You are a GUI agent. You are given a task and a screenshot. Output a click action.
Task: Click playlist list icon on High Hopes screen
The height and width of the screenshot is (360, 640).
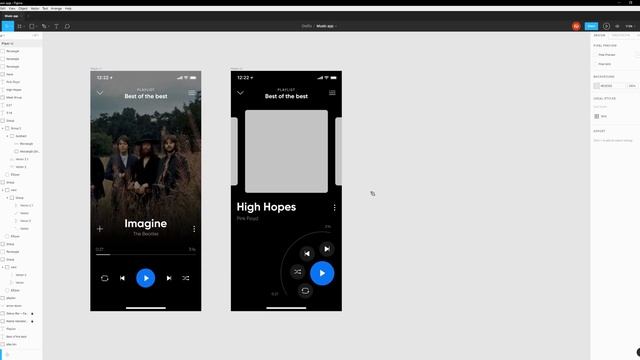pos(332,93)
